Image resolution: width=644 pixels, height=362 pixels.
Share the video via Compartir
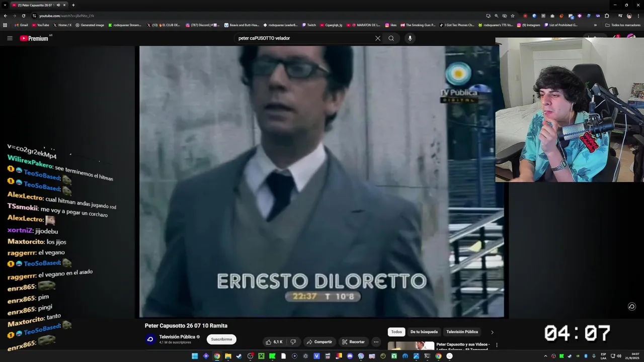(319, 342)
